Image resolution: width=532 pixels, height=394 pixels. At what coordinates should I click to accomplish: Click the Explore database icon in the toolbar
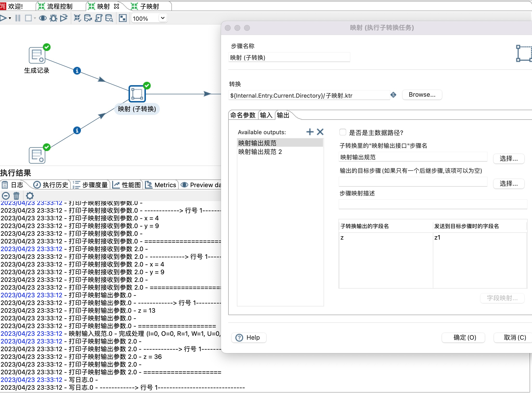click(x=109, y=18)
